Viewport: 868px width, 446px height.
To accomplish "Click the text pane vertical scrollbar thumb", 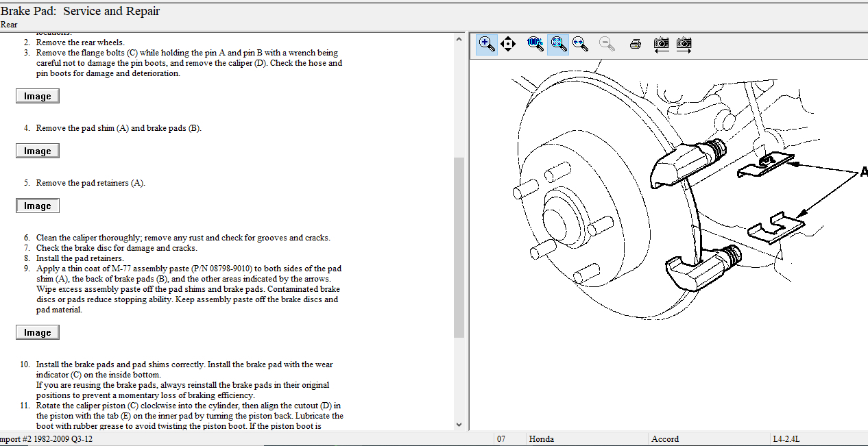I will [459, 247].
